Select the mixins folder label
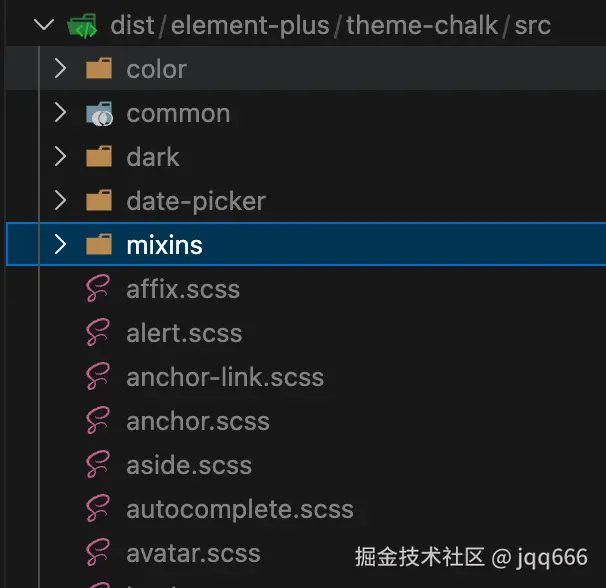The image size is (606, 588). pyautogui.click(x=165, y=245)
